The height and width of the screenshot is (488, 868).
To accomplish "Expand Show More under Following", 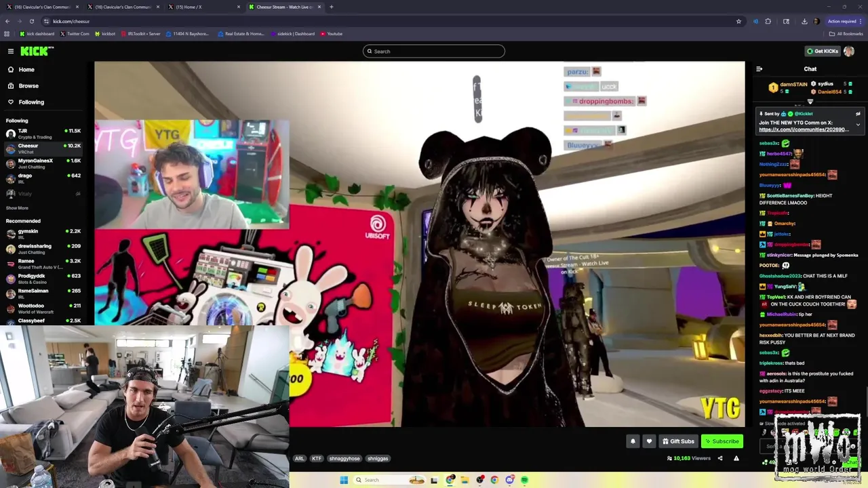I will pos(17,208).
